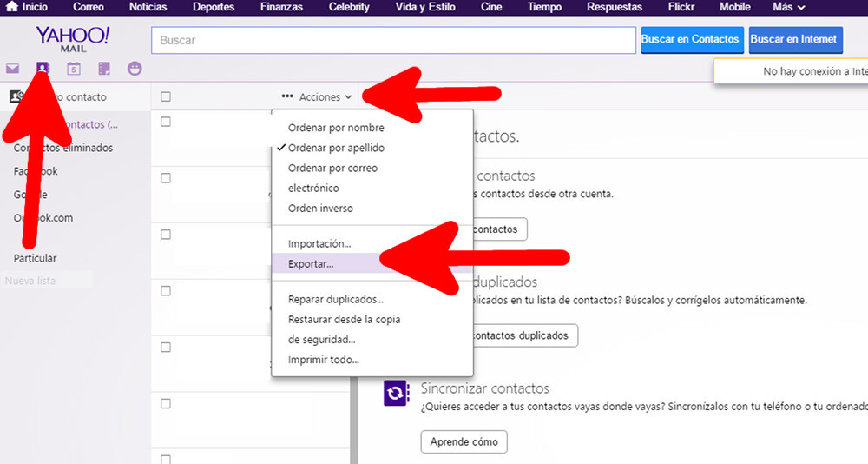Click the Acciones three-dots icon
The width and height of the screenshot is (868, 464).
(x=286, y=96)
